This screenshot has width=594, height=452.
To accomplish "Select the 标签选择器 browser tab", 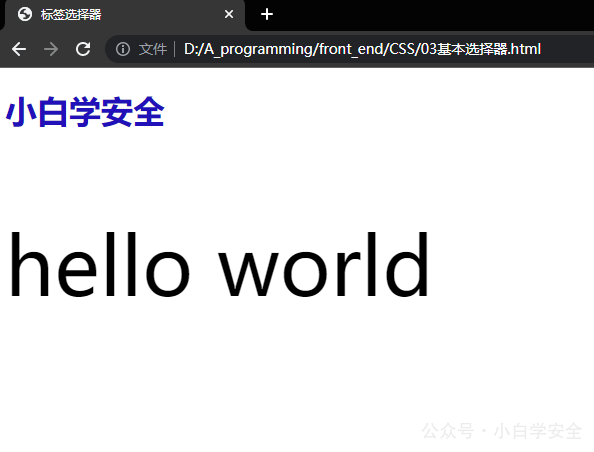I will pyautogui.click(x=125, y=15).
